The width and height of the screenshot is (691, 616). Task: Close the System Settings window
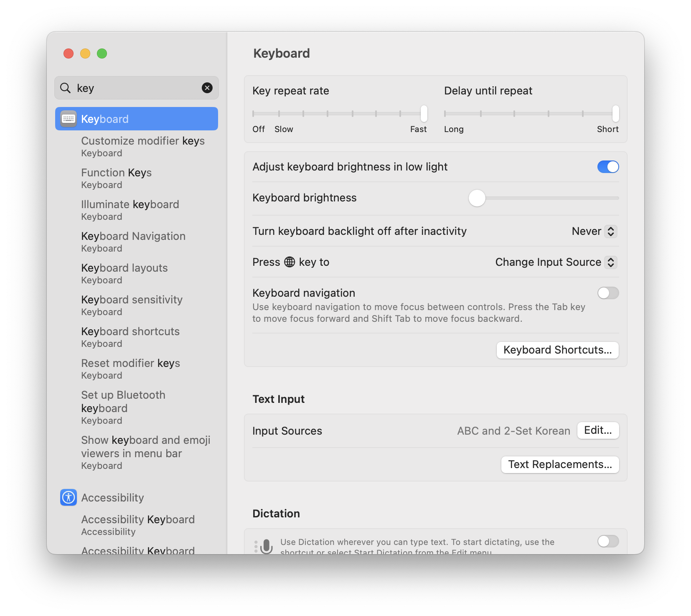(x=69, y=53)
